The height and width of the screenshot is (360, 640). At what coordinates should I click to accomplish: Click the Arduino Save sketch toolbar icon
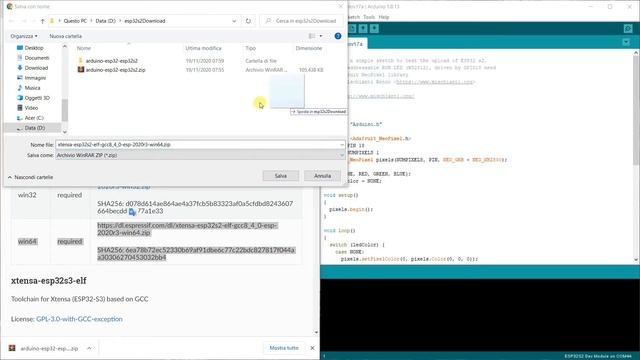pos(374,28)
